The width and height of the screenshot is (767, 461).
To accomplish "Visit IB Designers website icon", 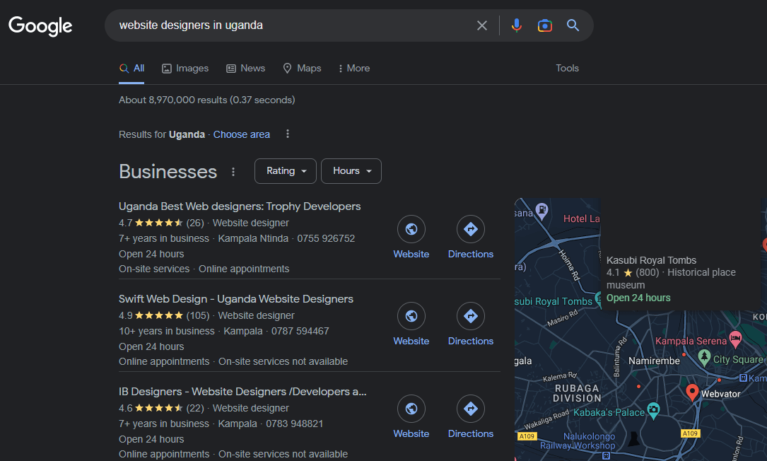I will 411,409.
